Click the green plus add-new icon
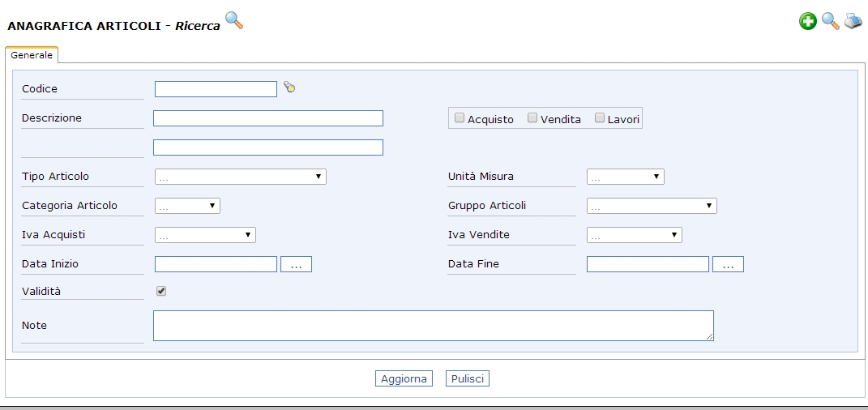868x410 pixels. (808, 22)
